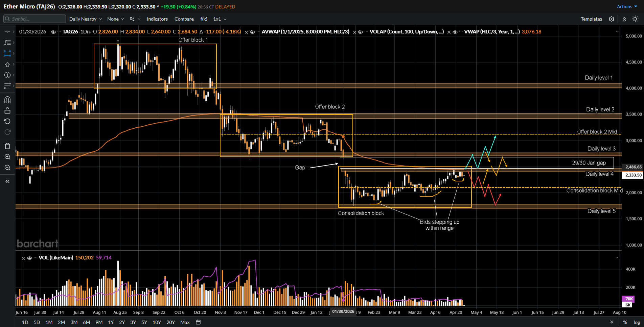Collapse the drawing tools sidebar
Image resolution: width=644 pixels, height=327 pixels.
[7, 181]
